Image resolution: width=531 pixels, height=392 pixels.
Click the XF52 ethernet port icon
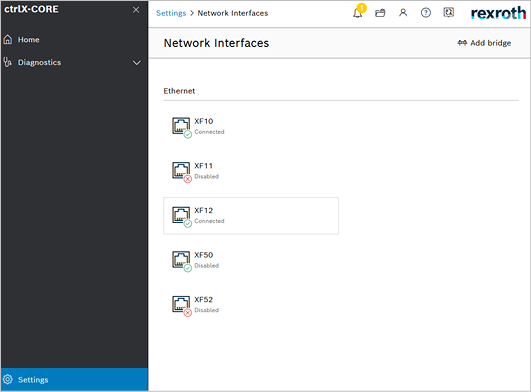point(181,305)
